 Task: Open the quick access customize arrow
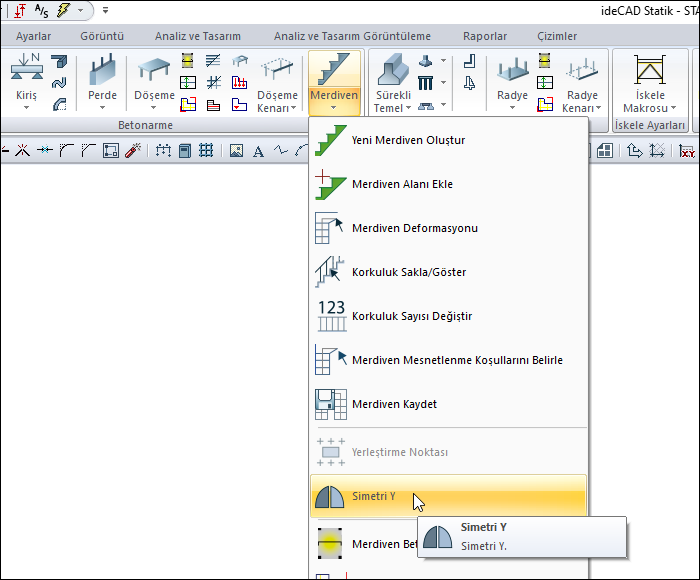coord(105,10)
